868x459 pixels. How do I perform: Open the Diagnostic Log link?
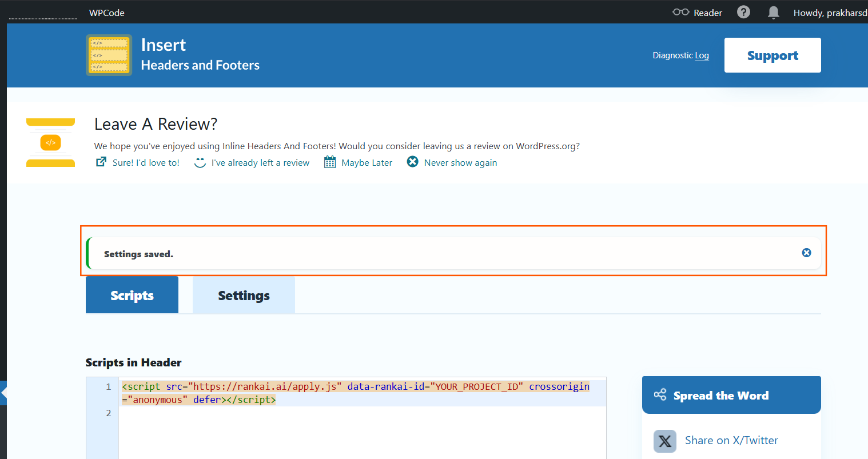(680, 55)
